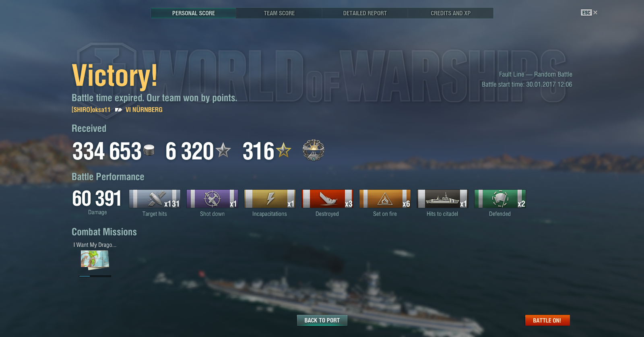Image resolution: width=644 pixels, height=337 pixels.
Task: Select the Personal Score tab
Action: coord(194,13)
